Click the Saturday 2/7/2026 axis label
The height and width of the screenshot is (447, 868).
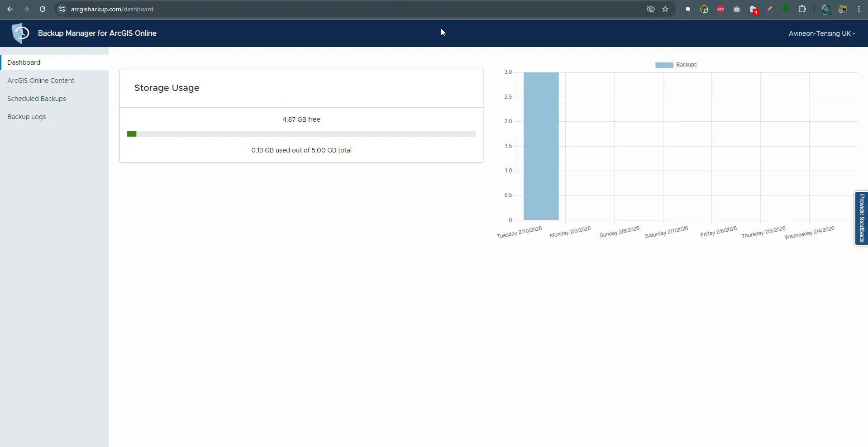[667, 232]
